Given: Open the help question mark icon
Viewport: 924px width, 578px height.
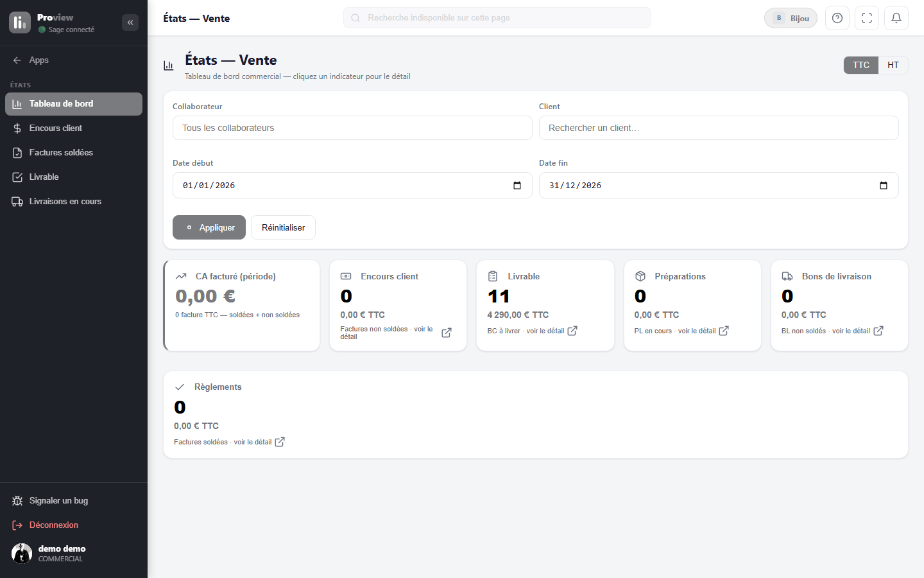Looking at the screenshot, I should [837, 18].
